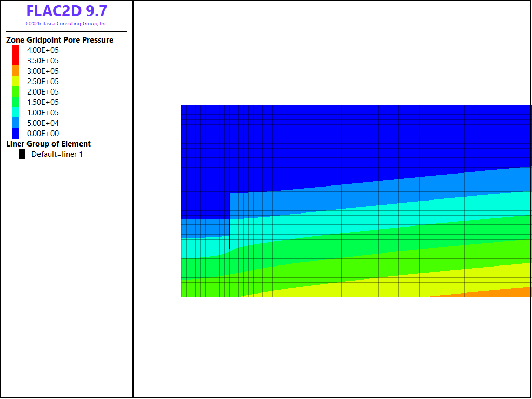Select the green 2.00E+05 legend swatch
The width and height of the screenshot is (532, 399).
(16, 91)
